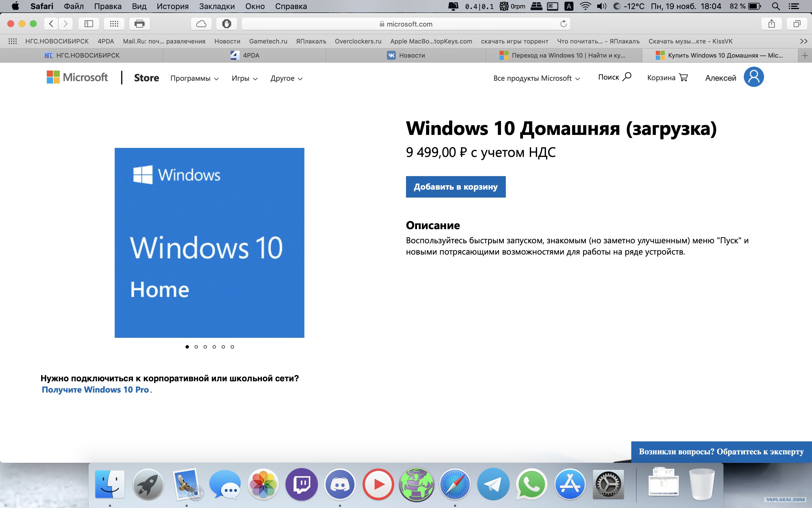Open Messages in the Dock
This screenshot has height=508, width=812.
coord(225,484)
